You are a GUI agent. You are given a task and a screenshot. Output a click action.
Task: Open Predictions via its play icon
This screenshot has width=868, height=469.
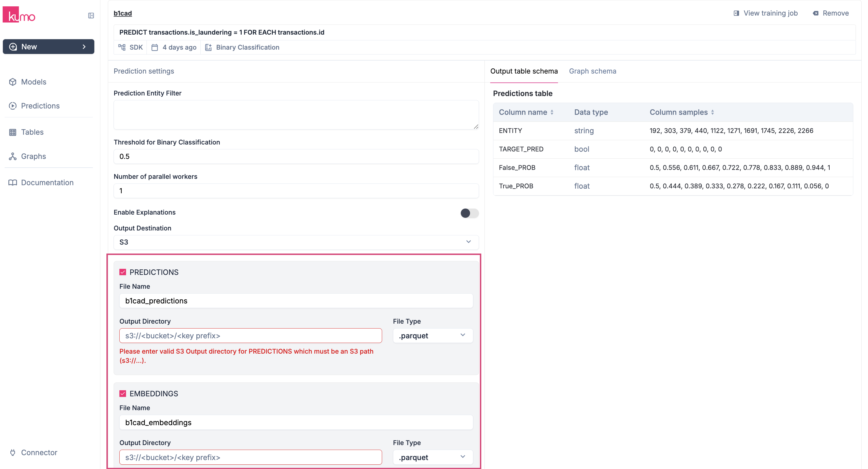13,106
